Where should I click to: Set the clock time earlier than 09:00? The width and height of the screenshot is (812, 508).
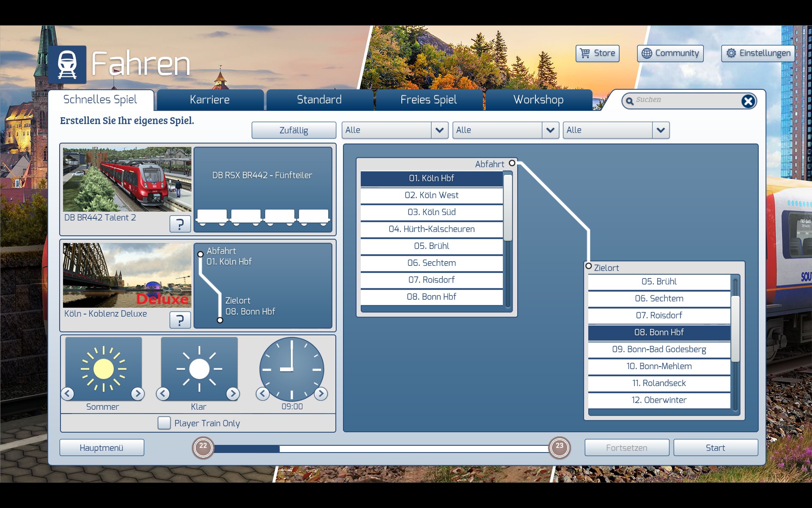pos(263,394)
